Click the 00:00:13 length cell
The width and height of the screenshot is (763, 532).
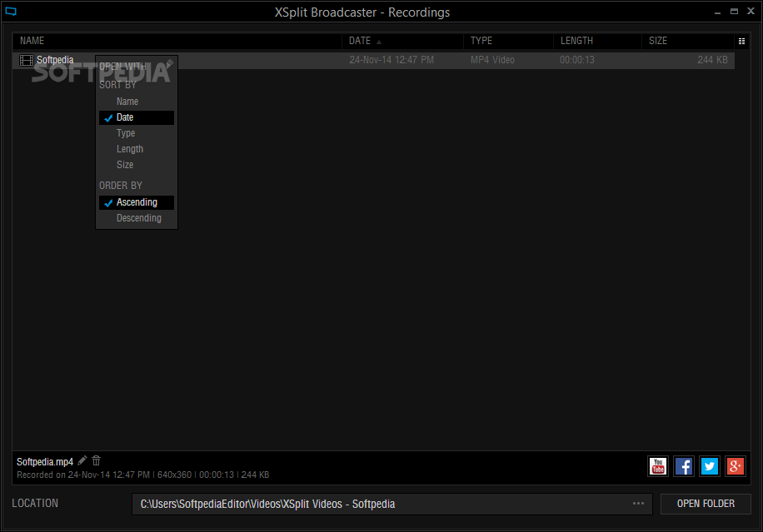pyautogui.click(x=576, y=60)
